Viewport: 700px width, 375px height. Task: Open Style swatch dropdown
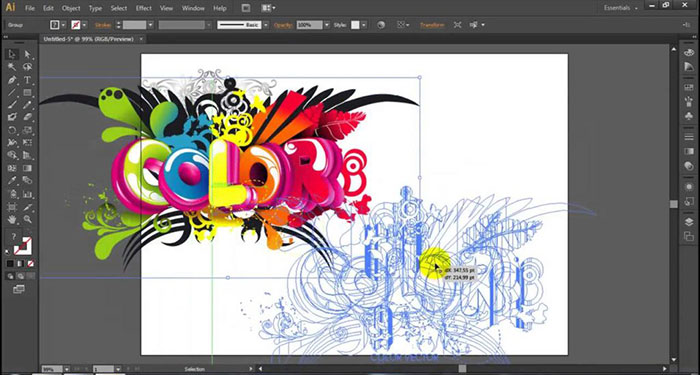tap(364, 25)
